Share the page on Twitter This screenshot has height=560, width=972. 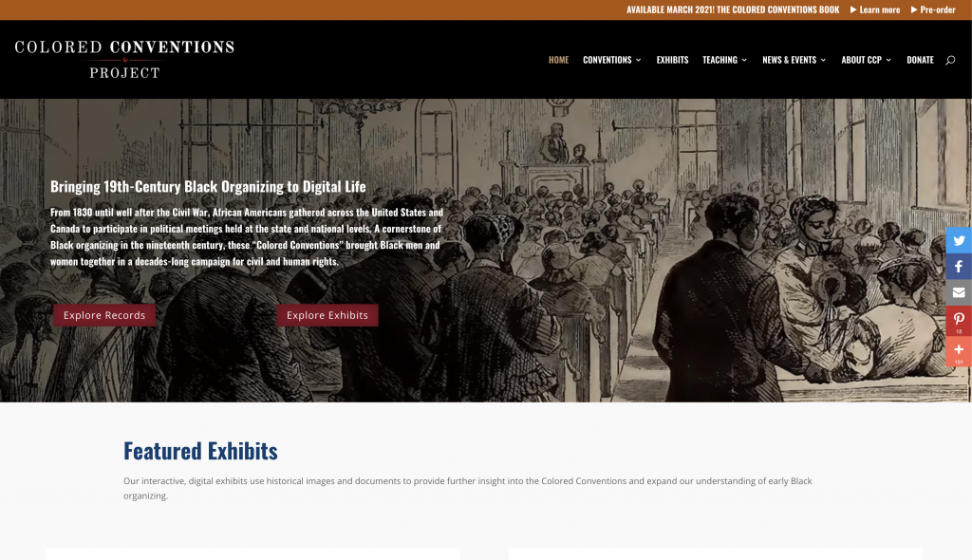(959, 241)
